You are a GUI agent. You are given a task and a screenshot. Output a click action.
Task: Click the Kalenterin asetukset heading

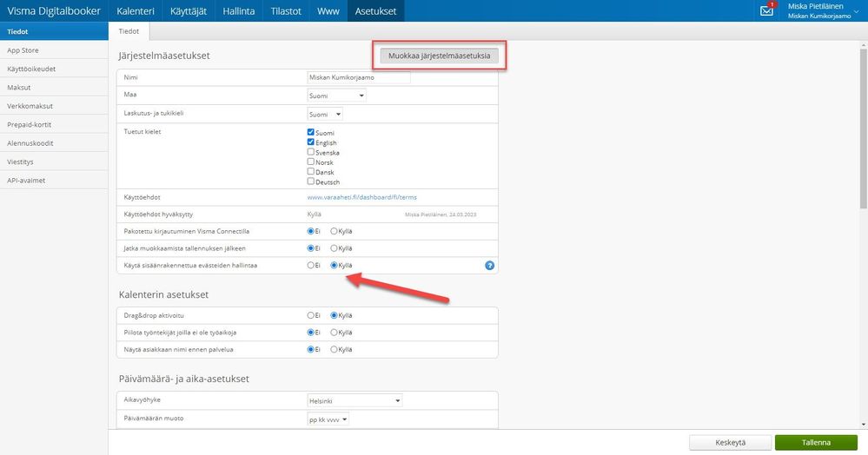163,294
